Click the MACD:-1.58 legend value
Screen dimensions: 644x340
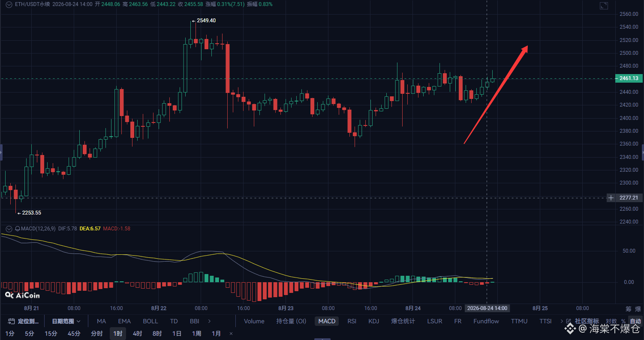[117, 229]
